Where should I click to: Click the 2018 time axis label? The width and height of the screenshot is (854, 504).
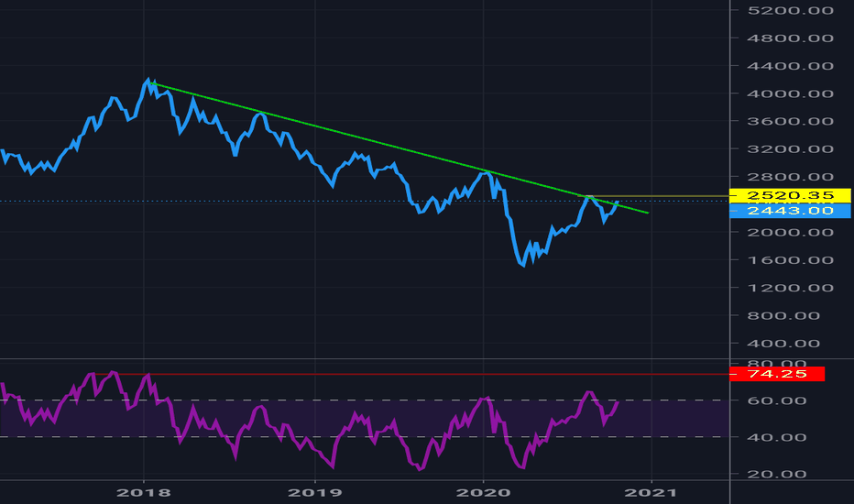tap(144, 493)
